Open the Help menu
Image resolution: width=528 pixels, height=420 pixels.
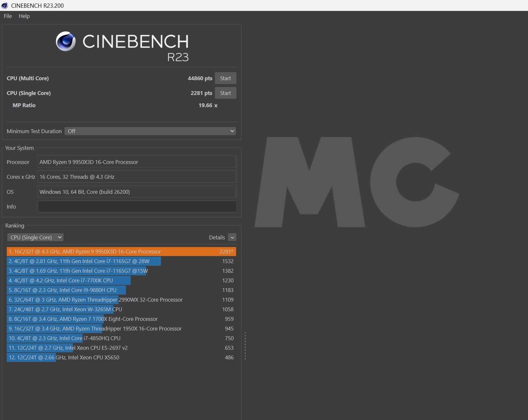coord(24,16)
